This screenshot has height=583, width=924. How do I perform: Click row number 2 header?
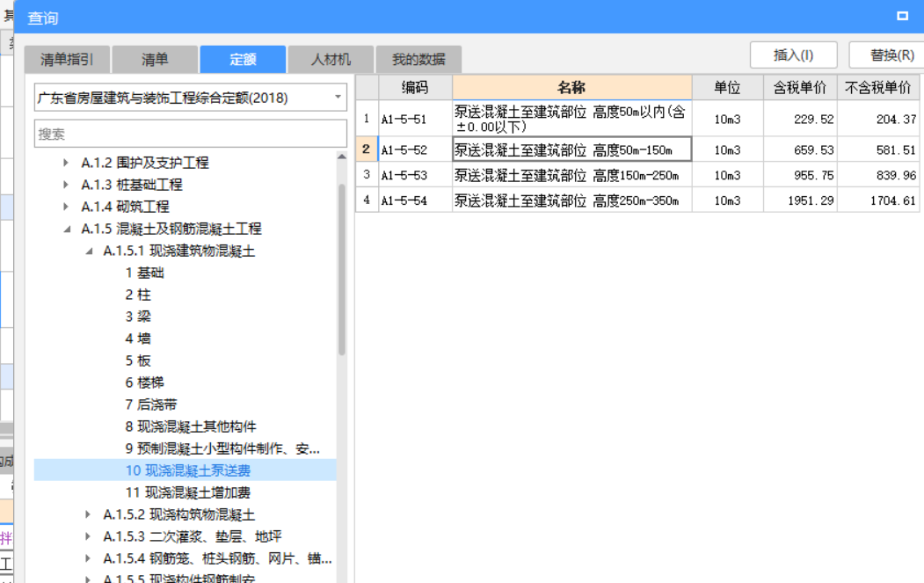point(367,149)
